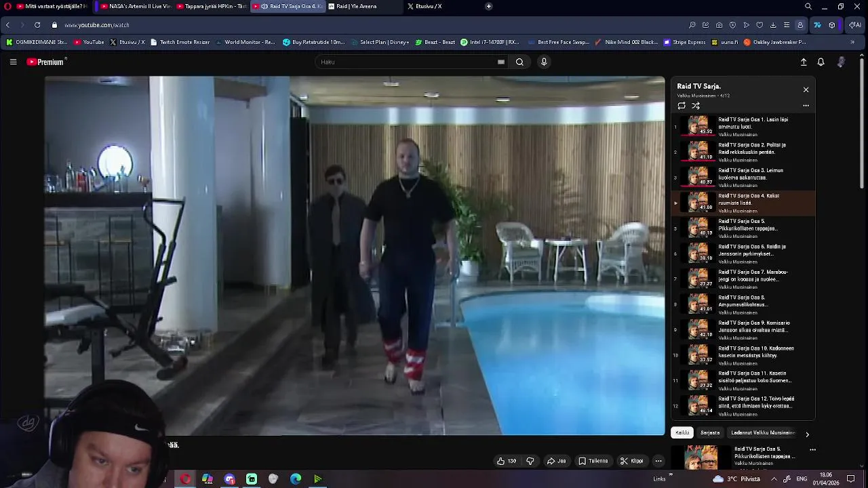Show more filter chips with arrow
Image resolution: width=868 pixels, height=488 pixels.
click(807, 434)
